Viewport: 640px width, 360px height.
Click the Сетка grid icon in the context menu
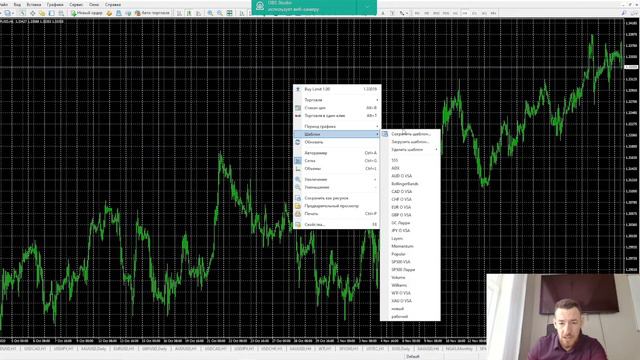click(298, 161)
